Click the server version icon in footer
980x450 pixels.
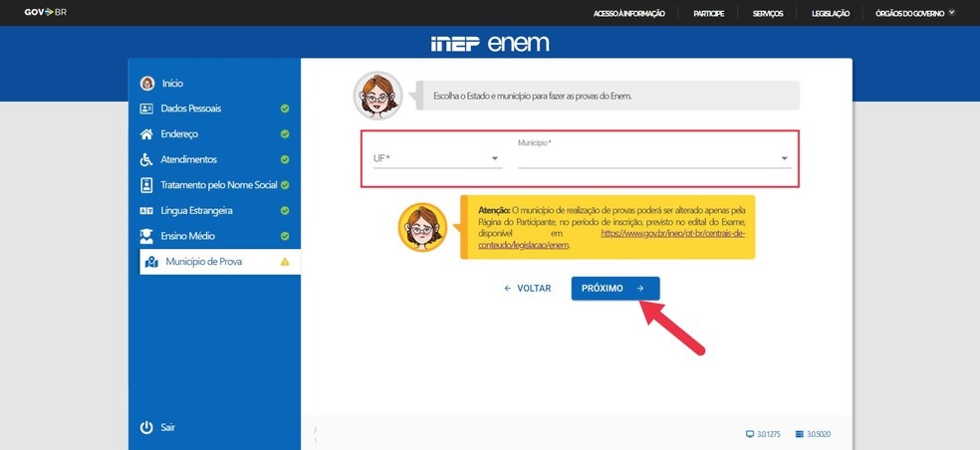(x=800, y=434)
